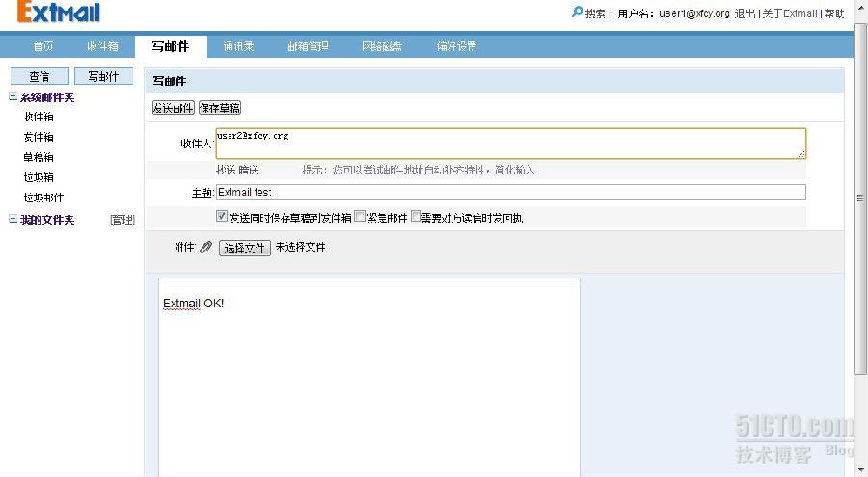Click the 管理 folder management link
The width and height of the screenshot is (868, 477).
click(122, 220)
